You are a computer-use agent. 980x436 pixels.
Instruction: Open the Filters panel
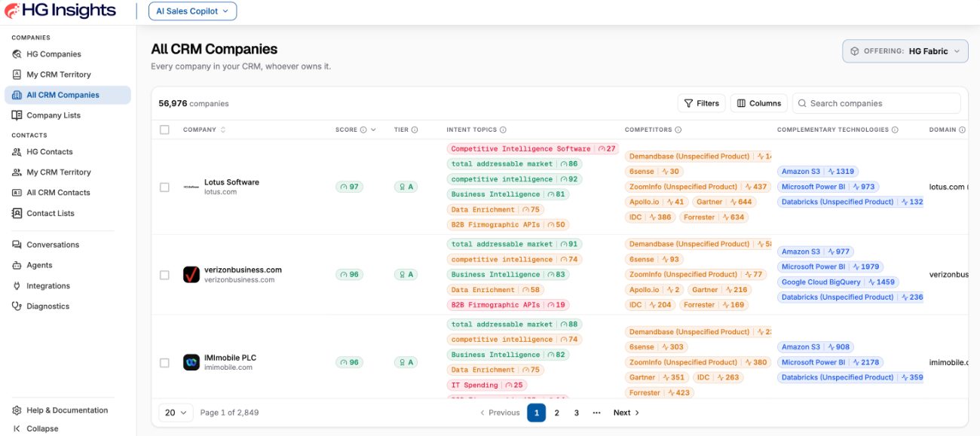[x=702, y=103]
